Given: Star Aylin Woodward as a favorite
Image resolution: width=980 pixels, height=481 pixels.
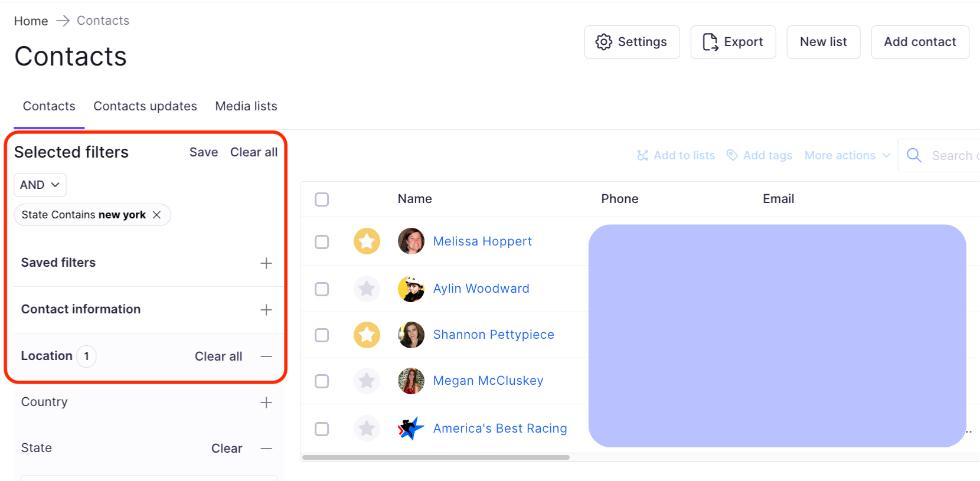Looking at the screenshot, I should coord(367,289).
